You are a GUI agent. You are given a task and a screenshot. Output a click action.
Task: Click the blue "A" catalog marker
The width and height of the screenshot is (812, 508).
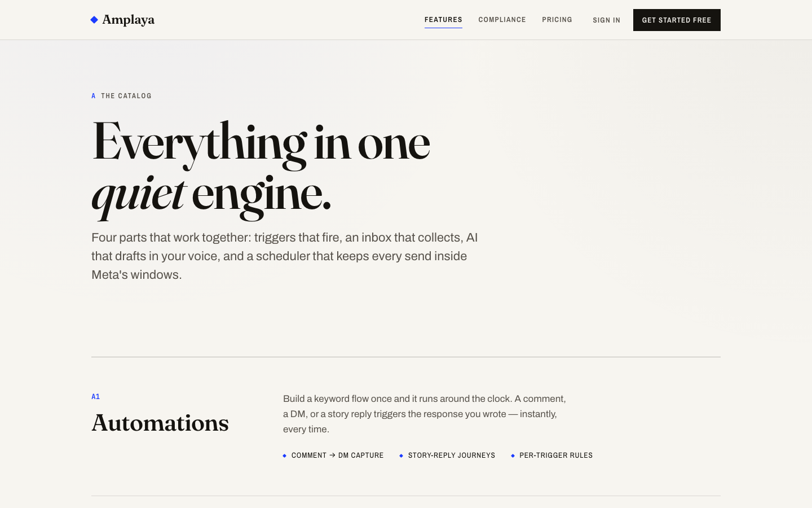point(94,96)
